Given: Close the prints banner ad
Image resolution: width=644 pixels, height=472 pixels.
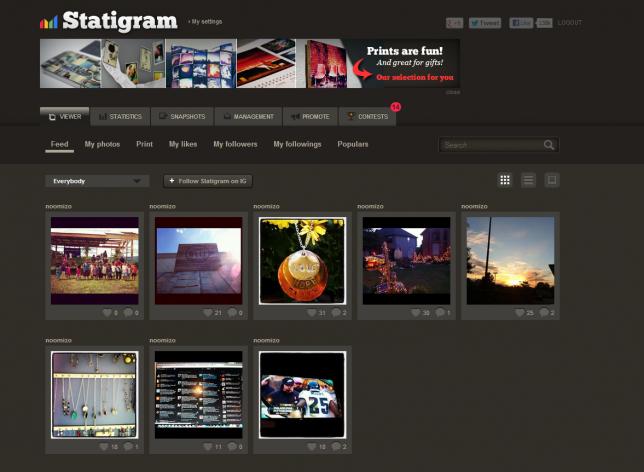Looking at the screenshot, I should pos(453,92).
